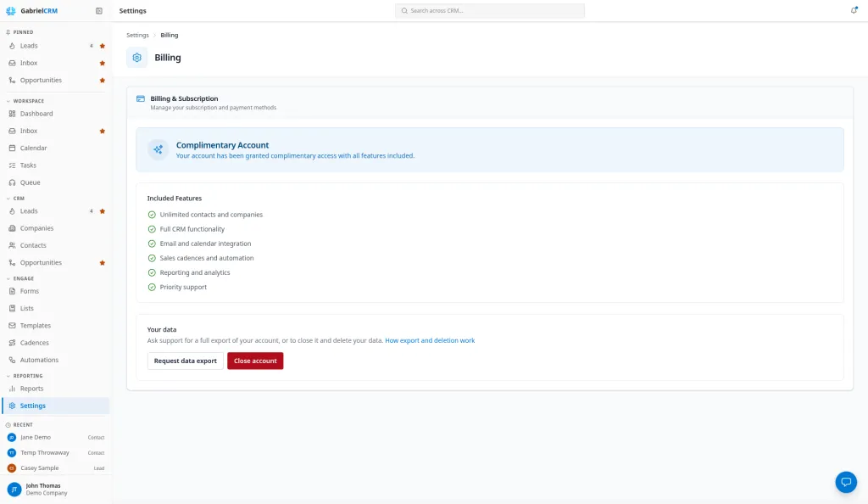
Task: Click the "Email and calendar integration" feature text
Action: pyautogui.click(x=205, y=244)
